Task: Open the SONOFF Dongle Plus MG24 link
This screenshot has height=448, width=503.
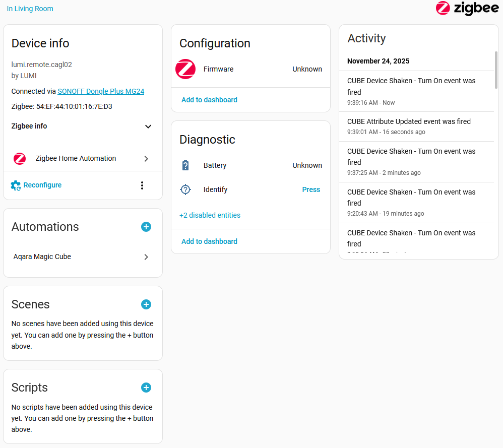Action: coord(101,91)
